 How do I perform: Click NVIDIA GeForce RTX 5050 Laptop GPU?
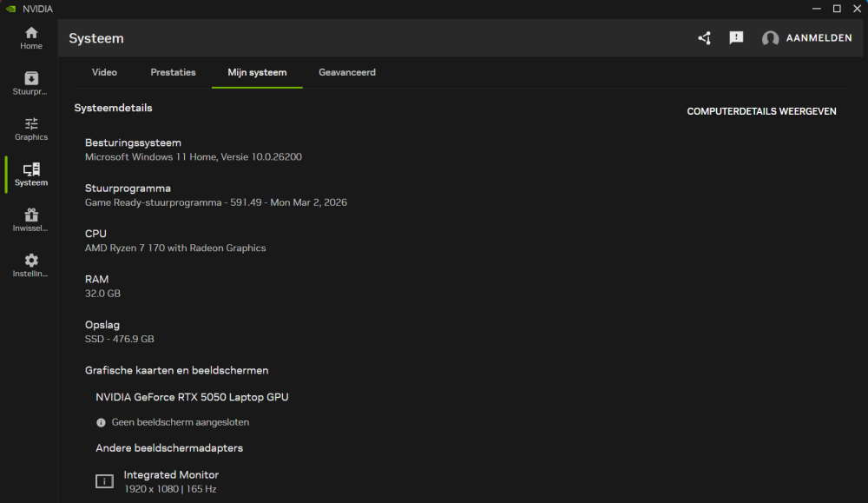pyautogui.click(x=192, y=397)
